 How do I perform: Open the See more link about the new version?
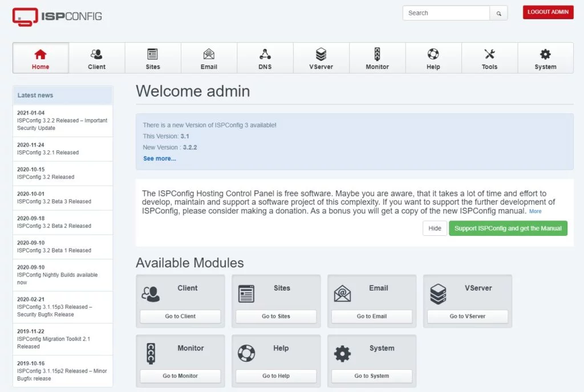click(x=159, y=158)
